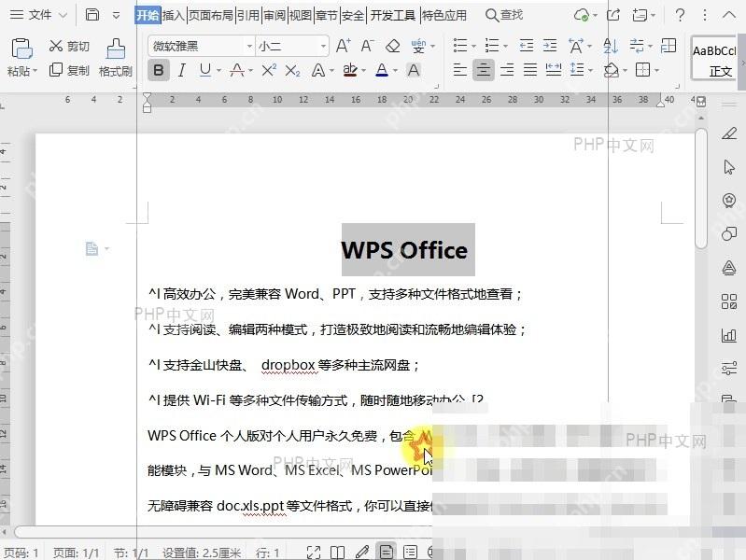746x560 pixels.
Task: Apply justified alignment
Action: (x=530, y=70)
